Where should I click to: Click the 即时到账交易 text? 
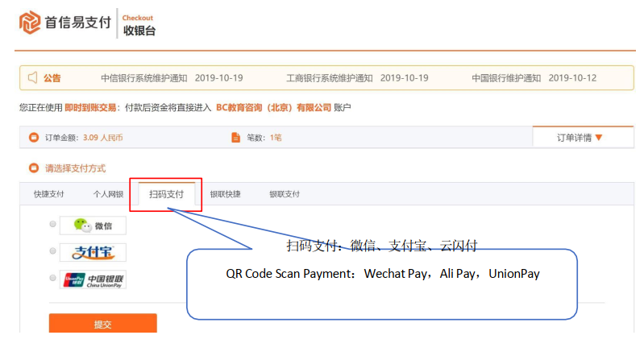point(90,108)
